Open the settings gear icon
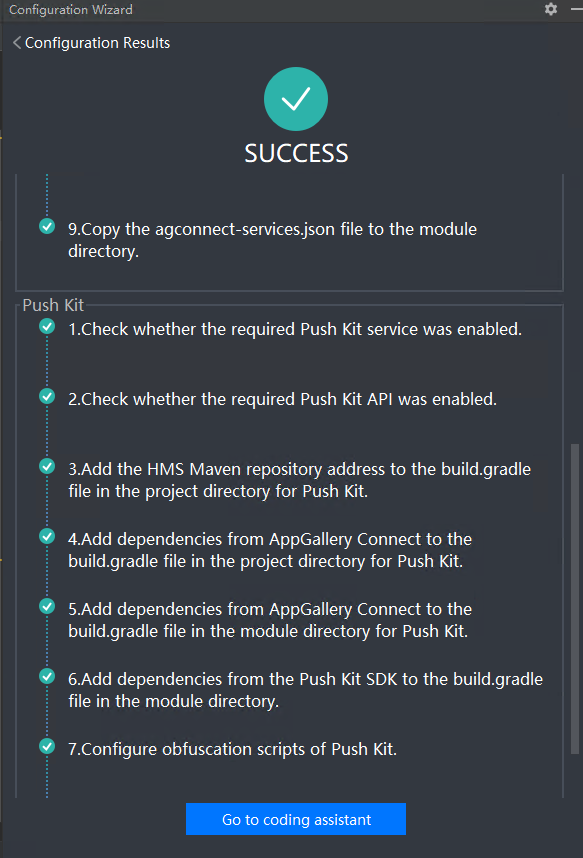Screen dimensions: 583x858 pos(549,10)
